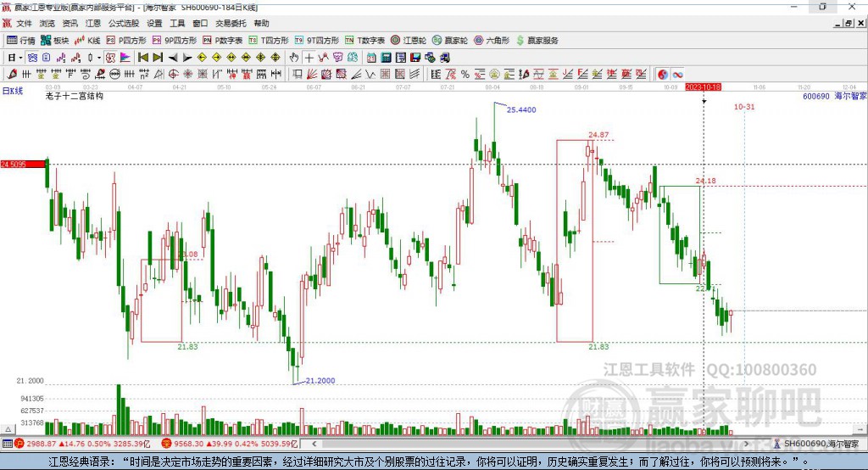This screenshot has height=470, width=868.
Task: Step chart left with black left arrow
Action: coord(173,58)
